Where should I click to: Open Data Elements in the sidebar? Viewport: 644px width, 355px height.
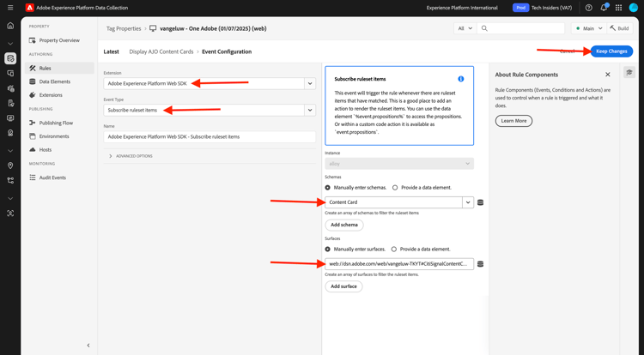coord(55,81)
